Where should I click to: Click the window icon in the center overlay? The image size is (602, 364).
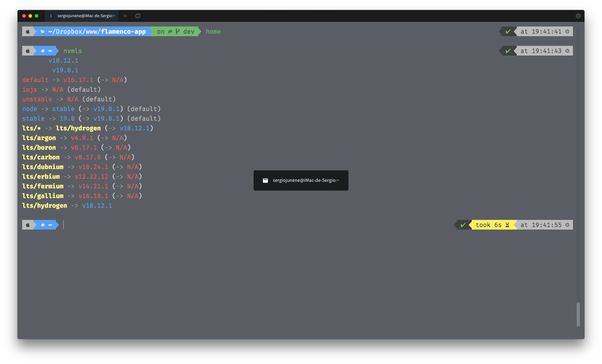[x=265, y=181]
